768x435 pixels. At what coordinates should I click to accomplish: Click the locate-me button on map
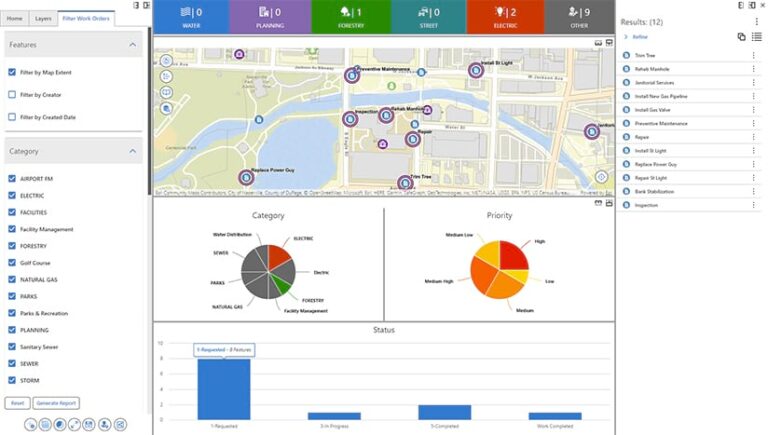[x=601, y=177]
